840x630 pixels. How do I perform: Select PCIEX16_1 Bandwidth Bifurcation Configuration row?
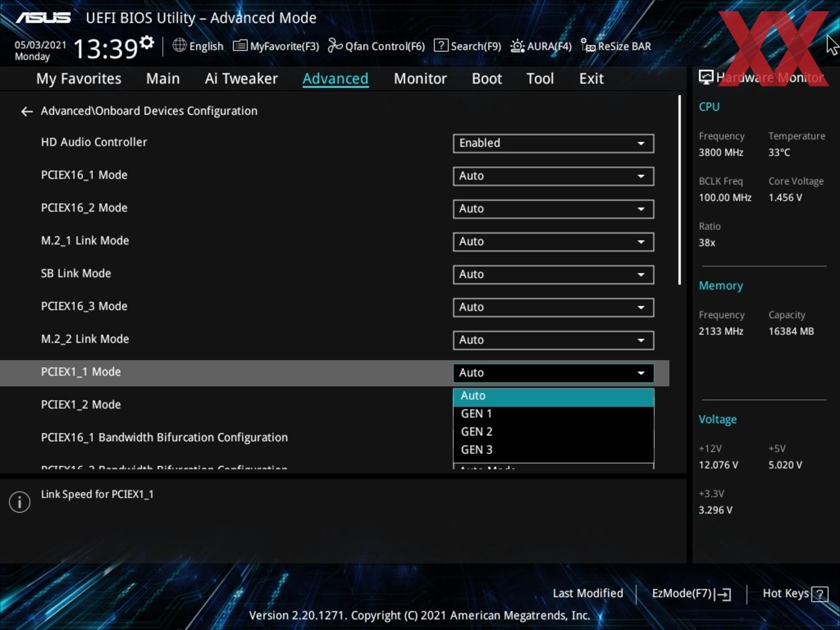(x=334, y=438)
